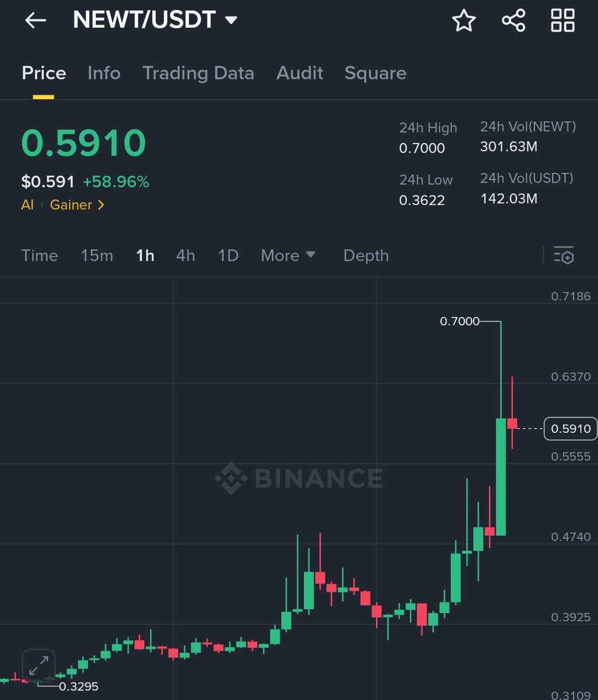Open the Square tab
The width and height of the screenshot is (598, 700).
tap(375, 73)
